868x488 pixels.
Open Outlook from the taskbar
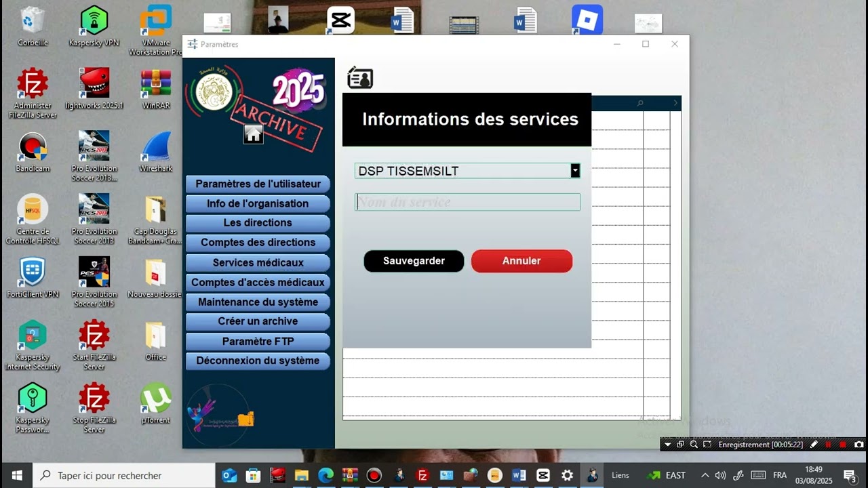229,475
